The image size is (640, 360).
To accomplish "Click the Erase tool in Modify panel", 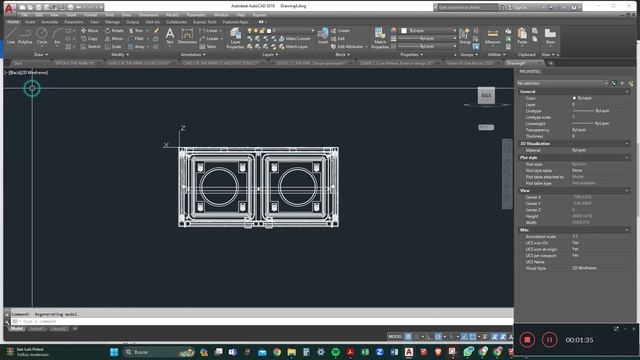I will point(156,31).
